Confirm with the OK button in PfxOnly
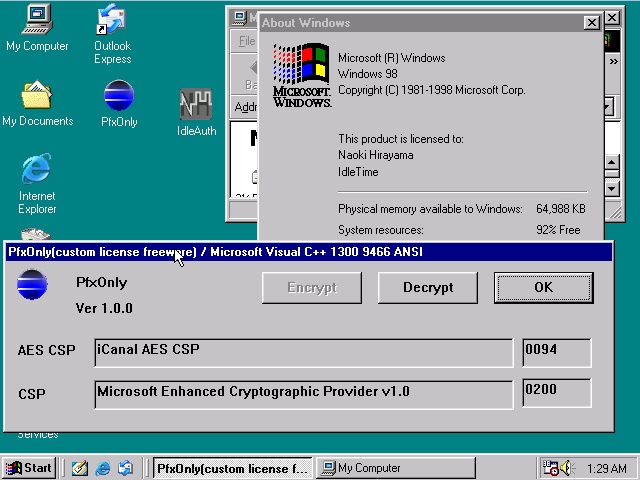640x480 pixels. coord(544,288)
